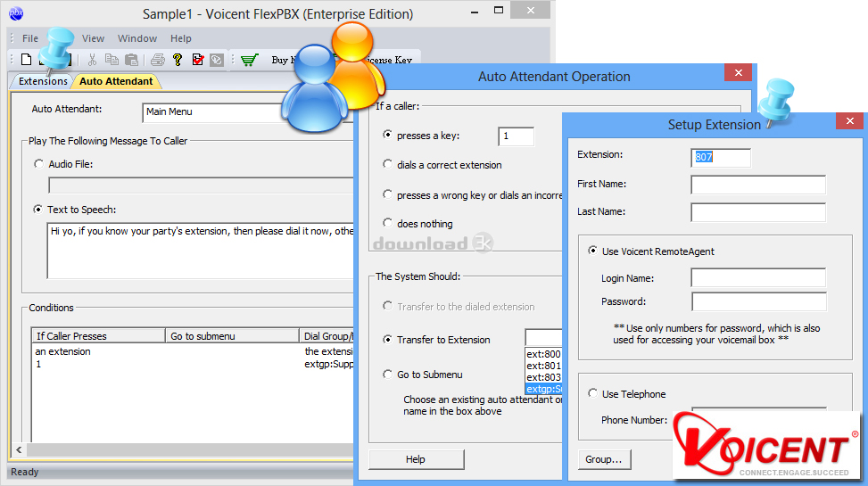Pick ext:800 from the dropdown list
The image size is (868, 486).
click(x=543, y=354)
